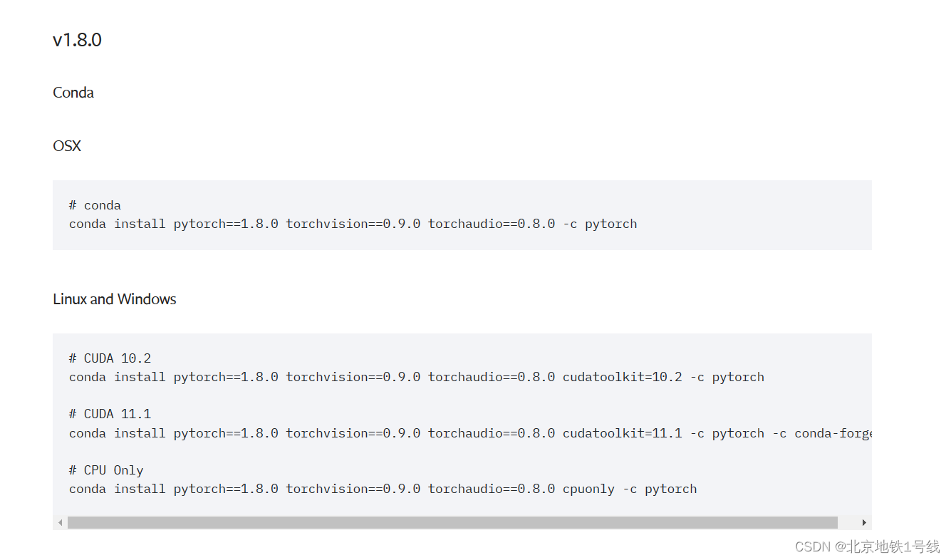The image size is (951, 560).
Task: Select the OSX conda install command line
Action: point(352,223)
